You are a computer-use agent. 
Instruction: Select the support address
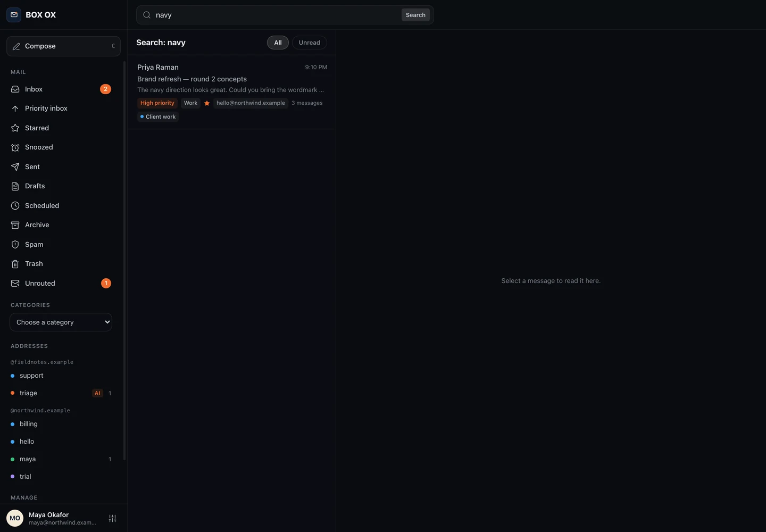(x=61, y=376)
